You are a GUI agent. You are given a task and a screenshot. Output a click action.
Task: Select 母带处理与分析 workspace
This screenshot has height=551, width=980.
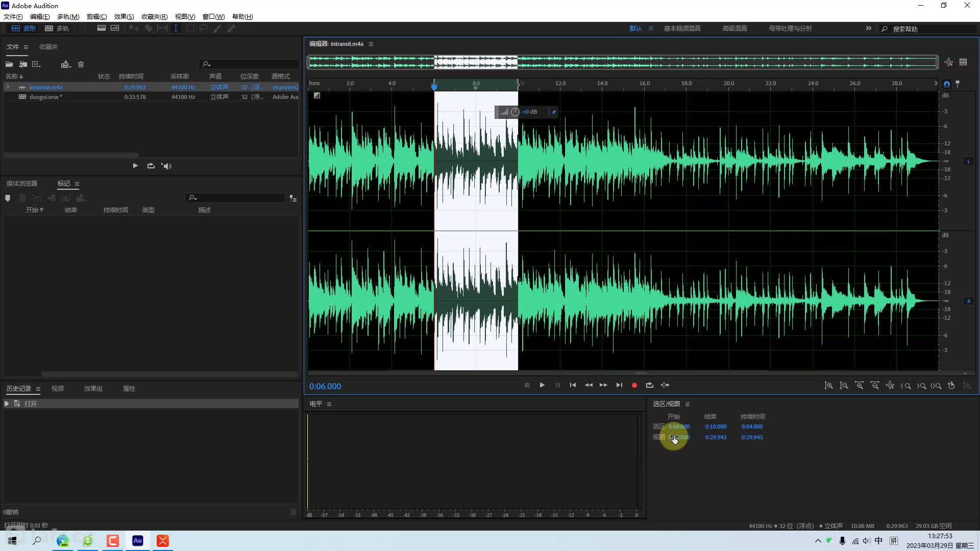[790, 29]
